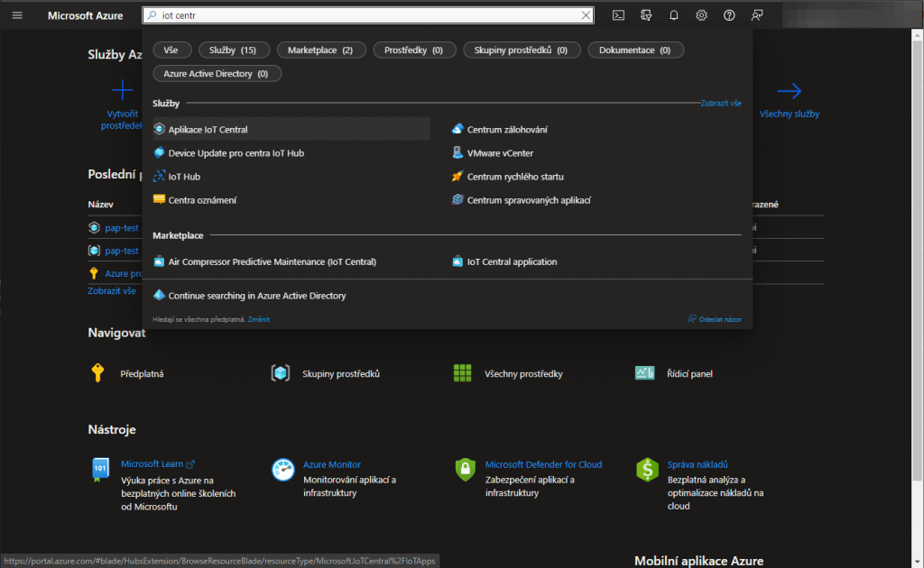This screenshot has height=568, width=924.
Task: Continue searching in Azure Active Directory
Action: pos(256,296)
